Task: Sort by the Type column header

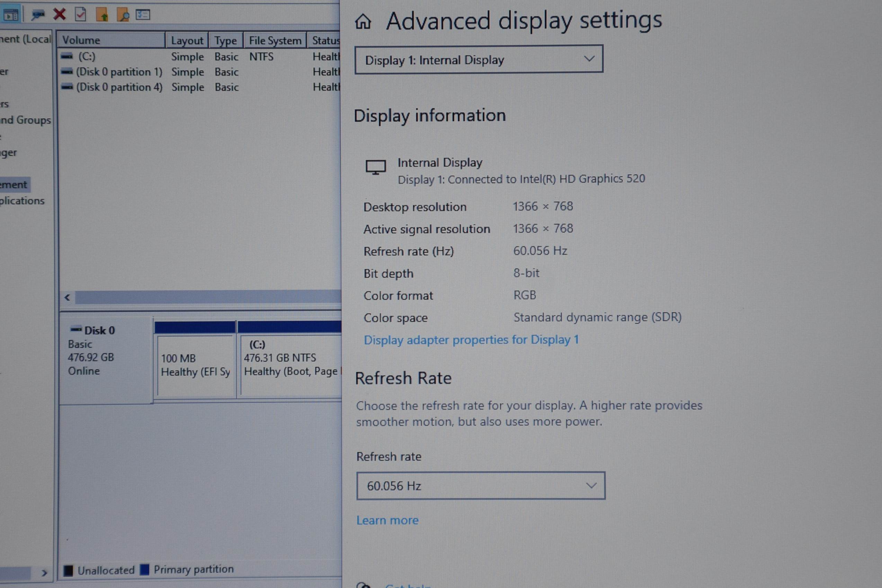Action: click(226, 40)
